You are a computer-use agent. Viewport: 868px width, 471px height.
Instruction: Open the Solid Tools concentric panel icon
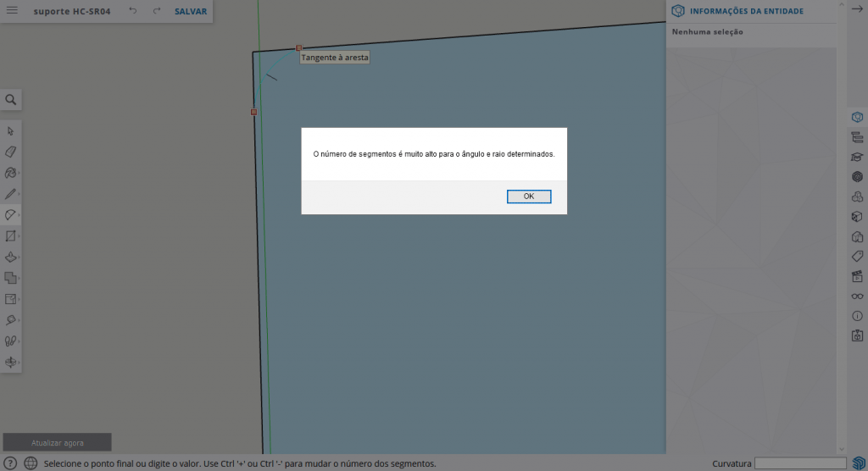(857, 177)
